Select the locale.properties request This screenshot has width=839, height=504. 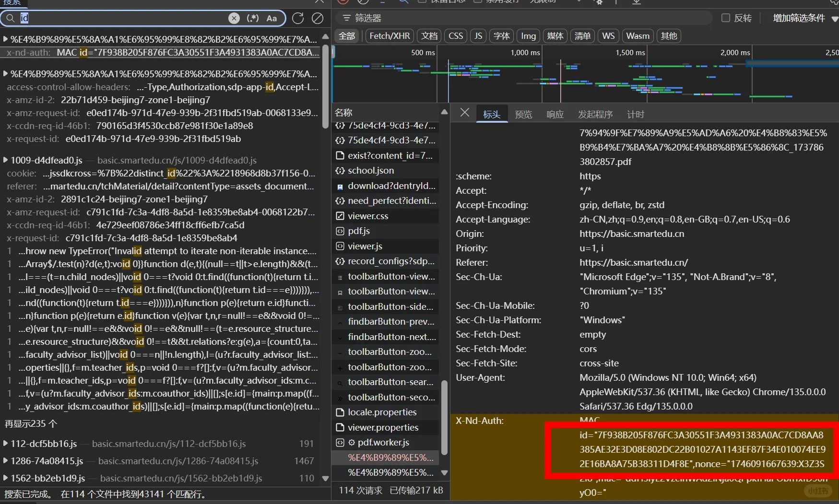pos(386,412)
